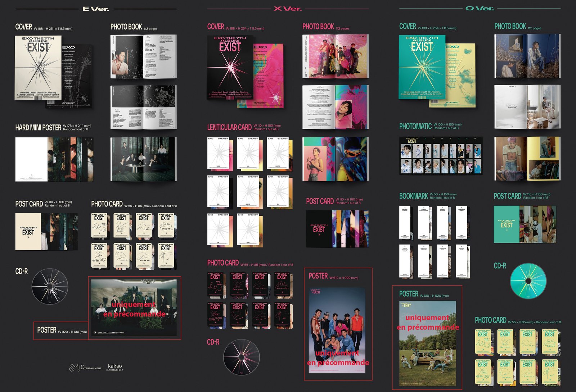
Task: Click the O Ver. 'POSTER' label
Action: (x=409, y=294)
